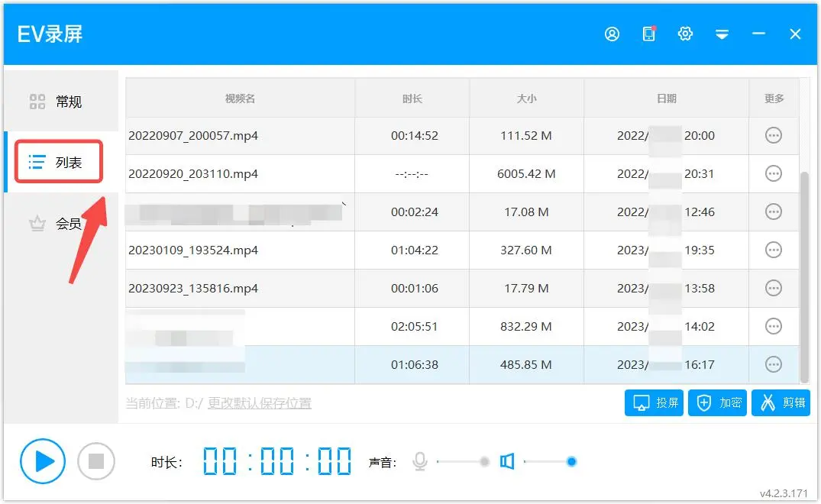Viewport: 821px width, 504px height.
Task: Expand the title bar dropdown menu arrow
Action: pos(722,34)
